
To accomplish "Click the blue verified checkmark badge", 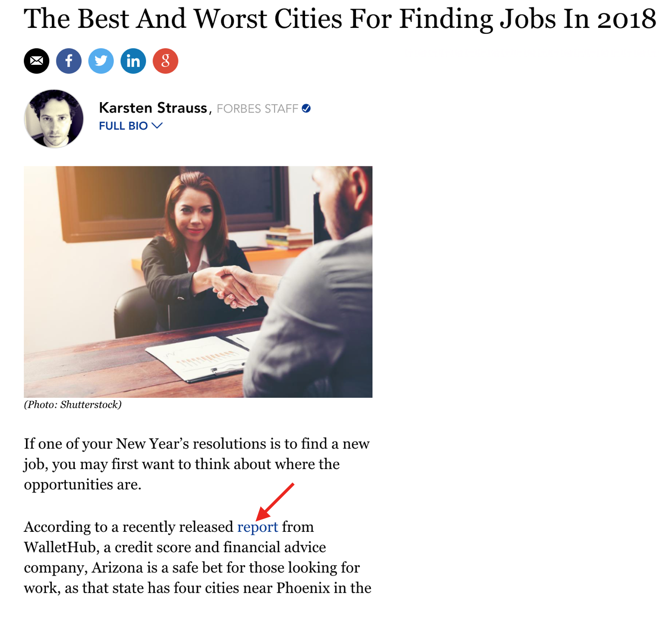I will [x=306, y=109].
